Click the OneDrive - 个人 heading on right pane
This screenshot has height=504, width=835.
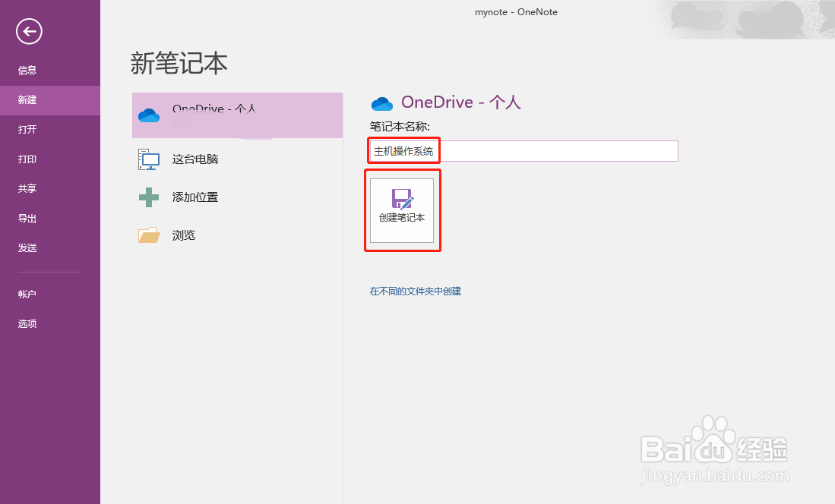461,102
